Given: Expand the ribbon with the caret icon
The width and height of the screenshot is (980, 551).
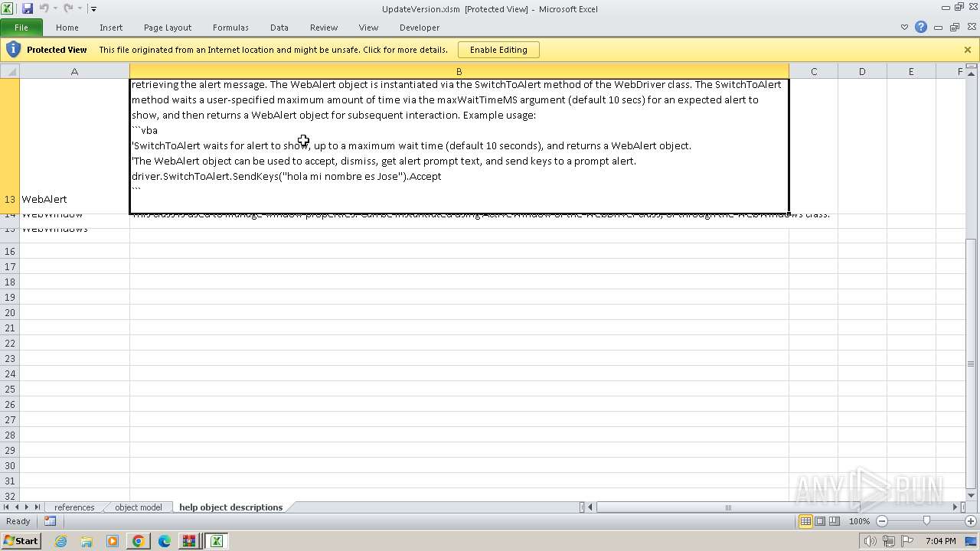Looking at the screenshot, I should point(905,28).
